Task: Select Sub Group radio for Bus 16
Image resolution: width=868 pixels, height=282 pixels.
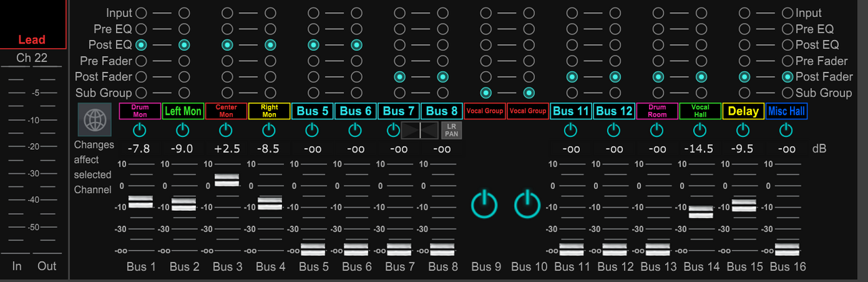Action: [x=787, y=93]
